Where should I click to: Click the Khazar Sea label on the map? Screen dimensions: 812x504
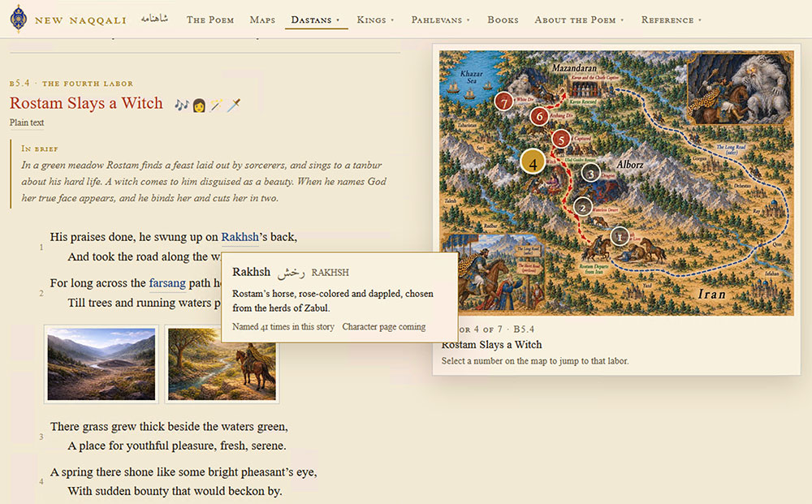pos(471,77)
